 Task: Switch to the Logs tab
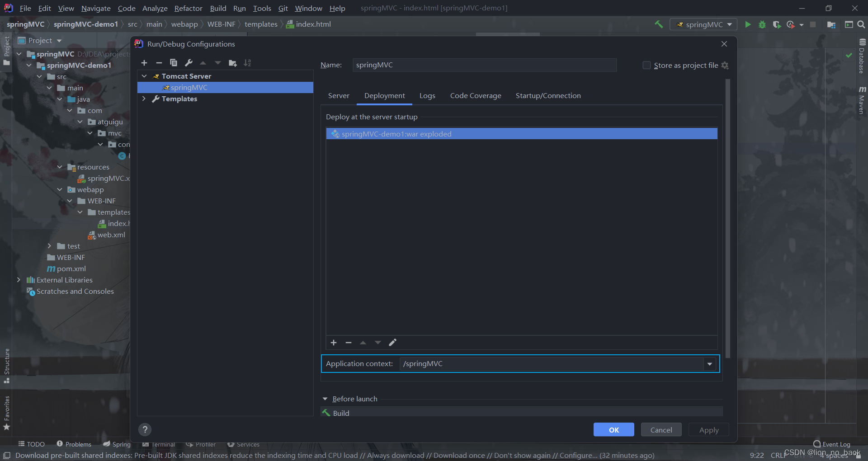click(x=427, y=96)
